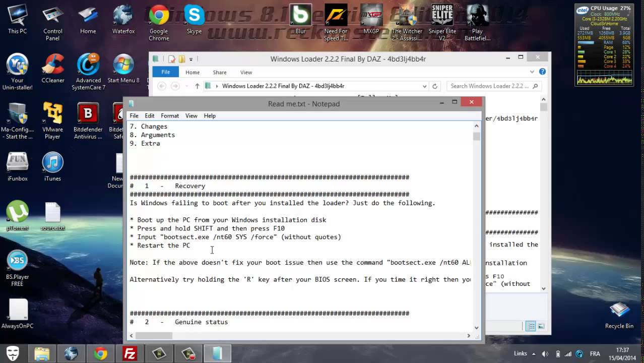Expand Quick Access Toolbar customize arrow
The width and height of the screenshot is (644, 363).
tap(191, 59)
